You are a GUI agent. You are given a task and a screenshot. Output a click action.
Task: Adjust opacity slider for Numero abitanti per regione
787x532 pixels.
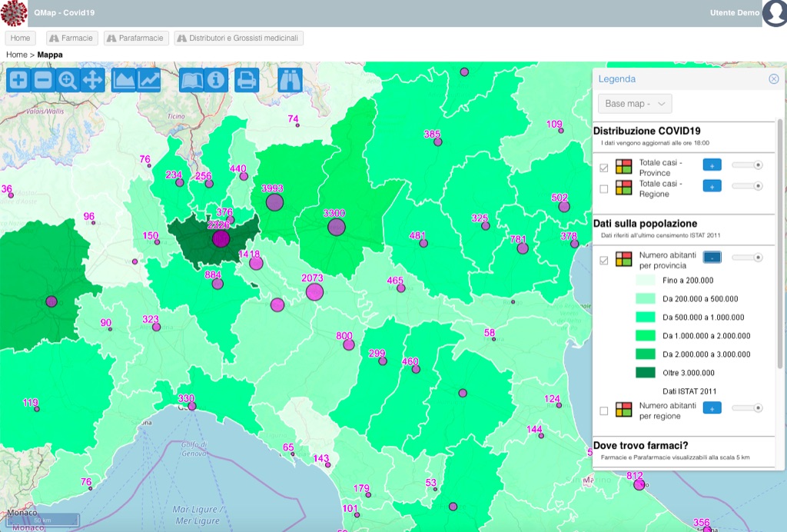pyautogui.click(x=747, y=408)
